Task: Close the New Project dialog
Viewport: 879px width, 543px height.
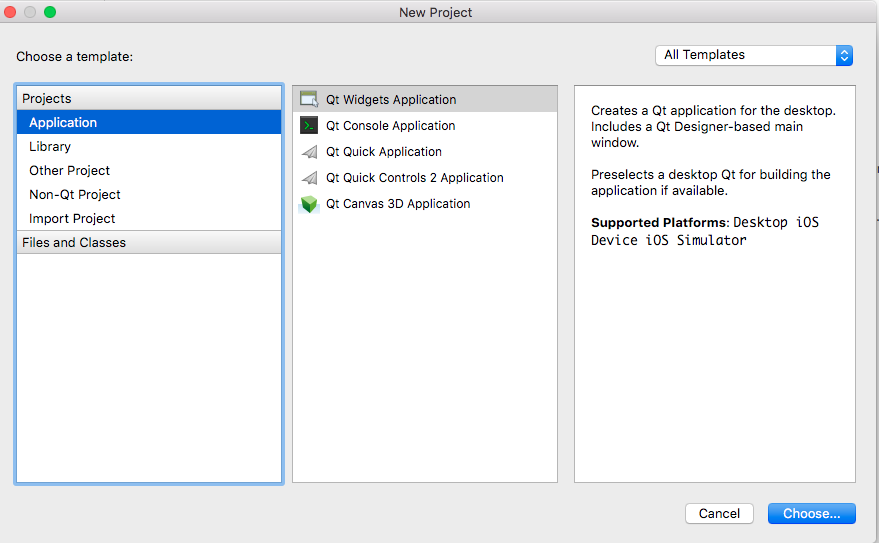Action: pos(10,12)
